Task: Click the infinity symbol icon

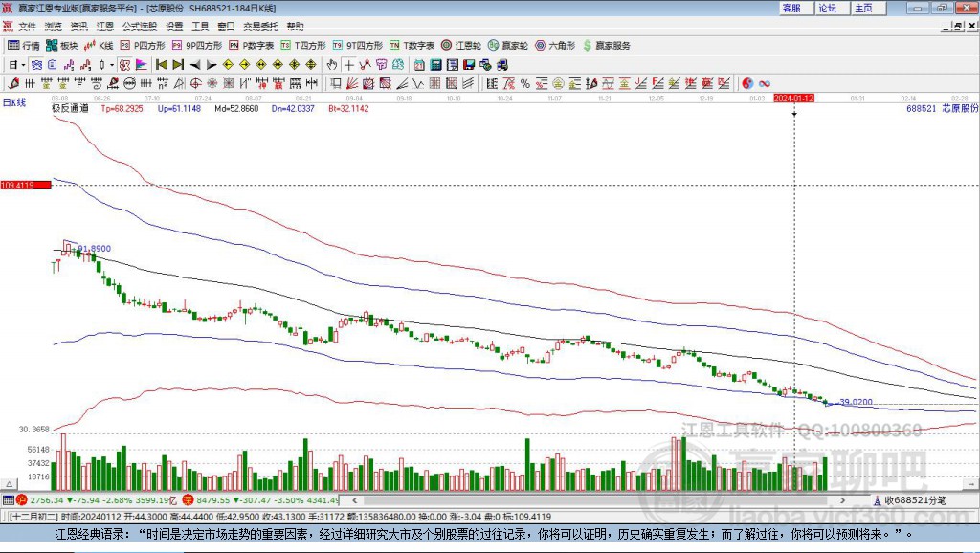Action: [766, 83]
